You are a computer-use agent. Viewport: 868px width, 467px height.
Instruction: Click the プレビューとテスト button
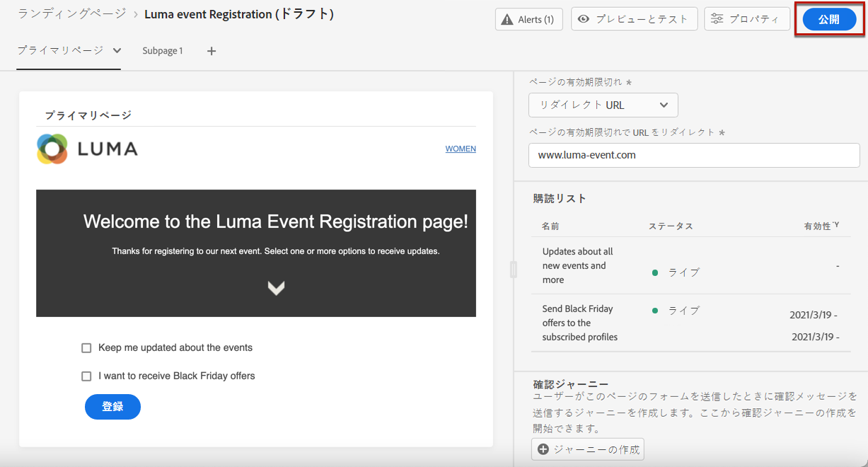(635, 19)
